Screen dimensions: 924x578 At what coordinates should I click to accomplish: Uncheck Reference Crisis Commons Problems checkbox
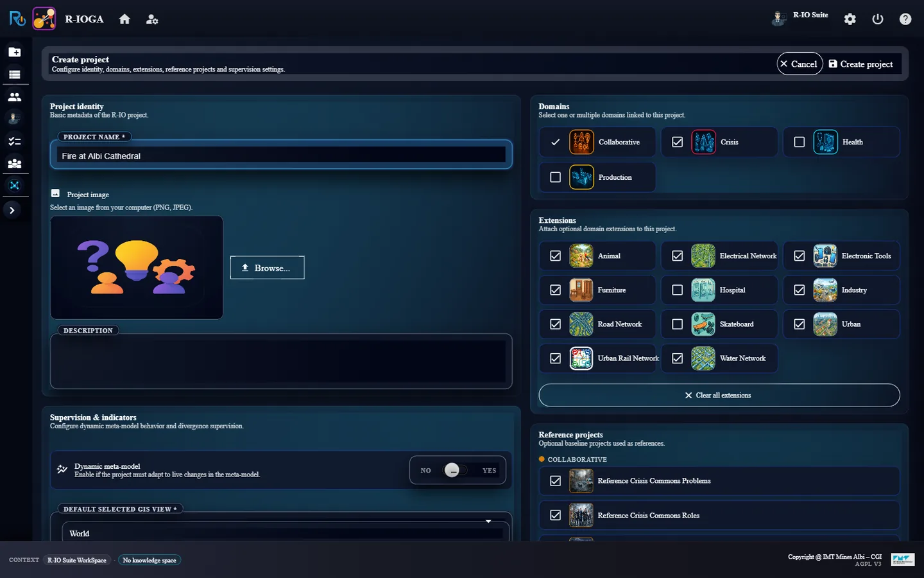point(556,481)
